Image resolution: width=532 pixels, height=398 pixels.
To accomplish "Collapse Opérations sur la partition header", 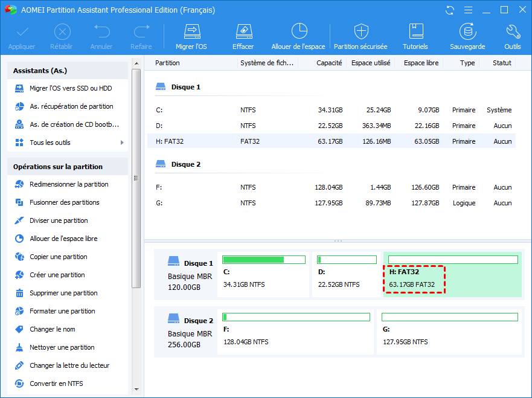I will coord(68,167).
